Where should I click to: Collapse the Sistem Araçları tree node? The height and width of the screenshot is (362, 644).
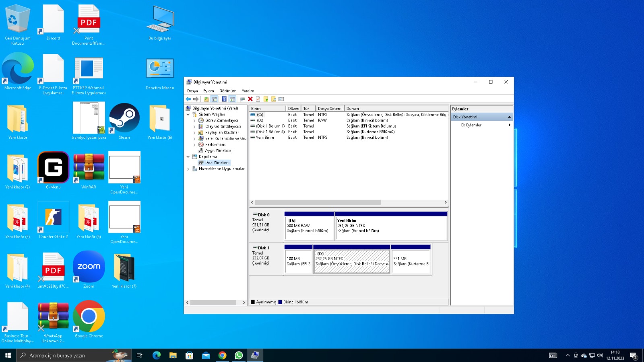[x=188, y=115]
